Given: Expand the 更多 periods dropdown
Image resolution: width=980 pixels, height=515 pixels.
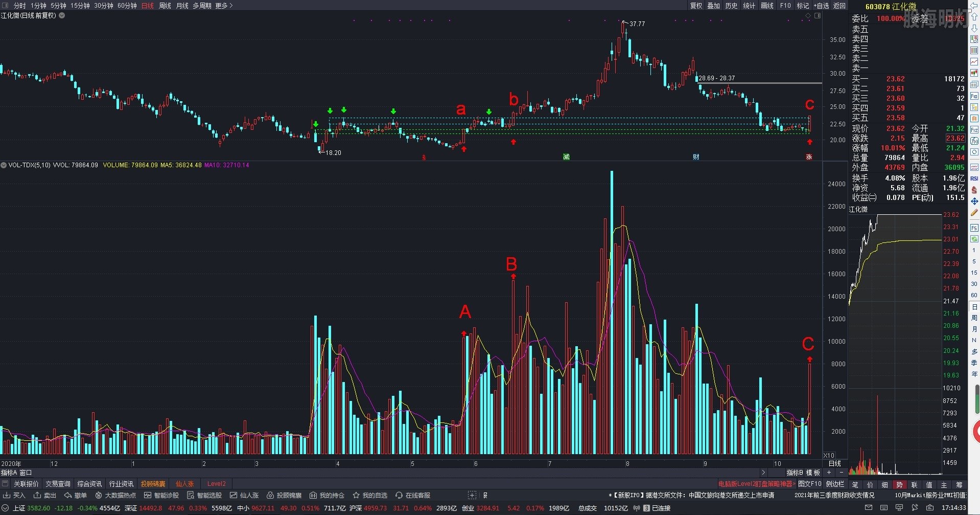Looking at the screenshot, I should 224,6.
